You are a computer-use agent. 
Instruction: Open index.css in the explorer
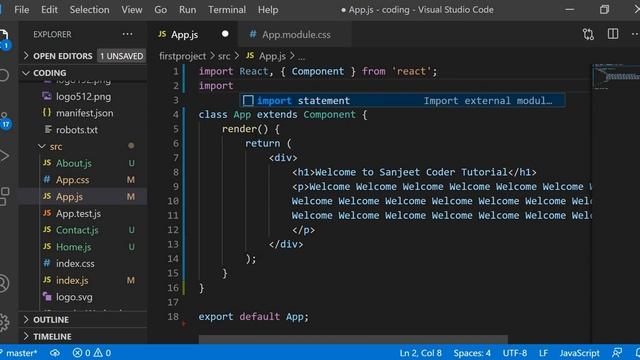tap(75, 264)
